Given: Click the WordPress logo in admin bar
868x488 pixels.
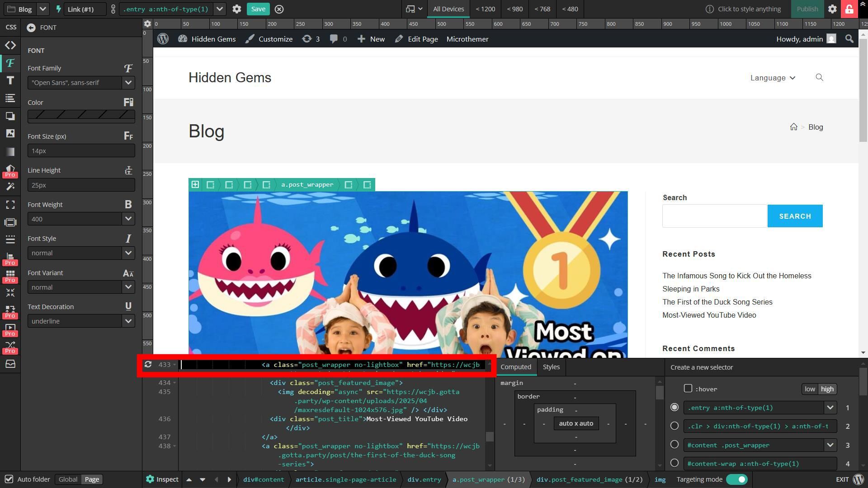Looking at the screenshot, I should pos(163,39).
